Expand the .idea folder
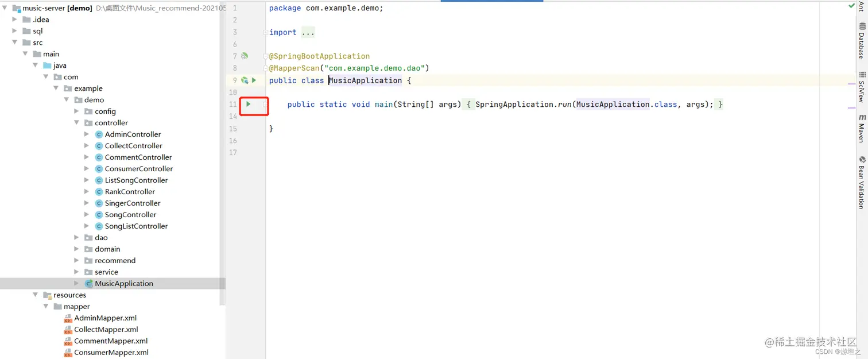Screen dimensions: 868x359 click(x=15, y=20)
